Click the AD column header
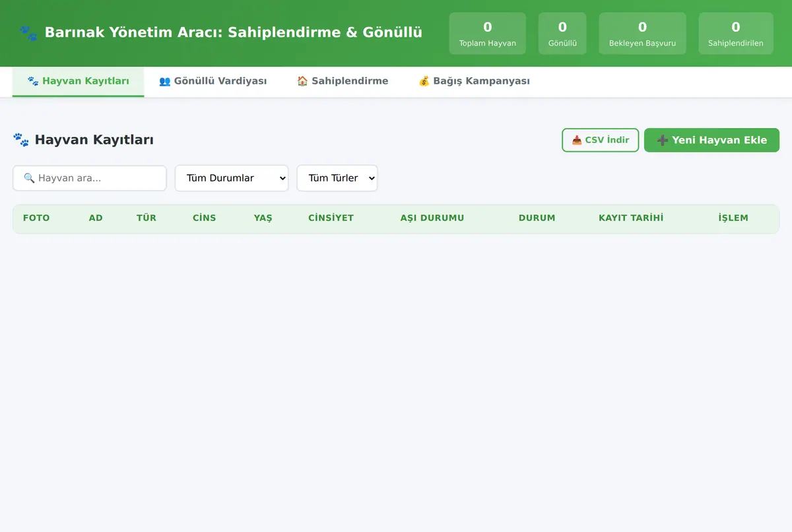This screenshot has width=792, height=532. (96, 218)
